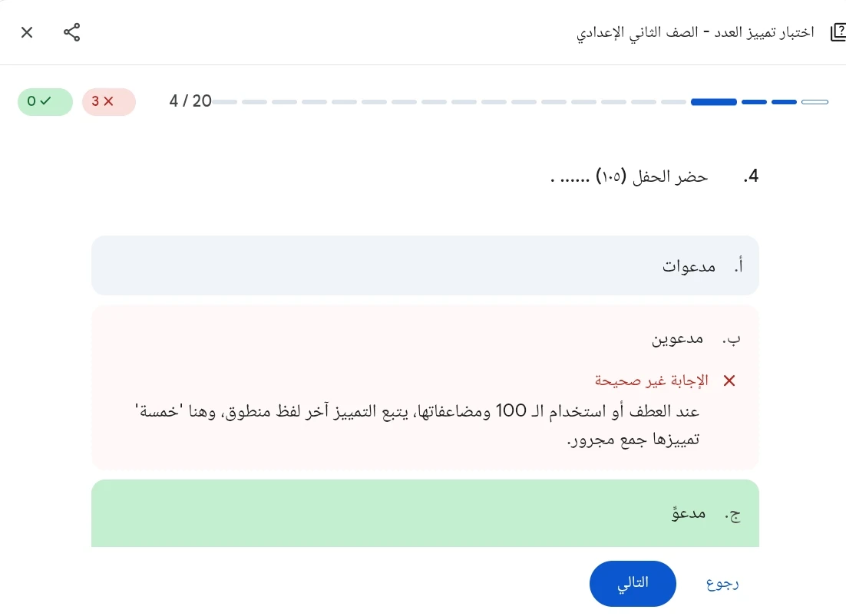Click the explanation text about تمييز جمع مجرور

pyautogui.click(x=425, y=424)
